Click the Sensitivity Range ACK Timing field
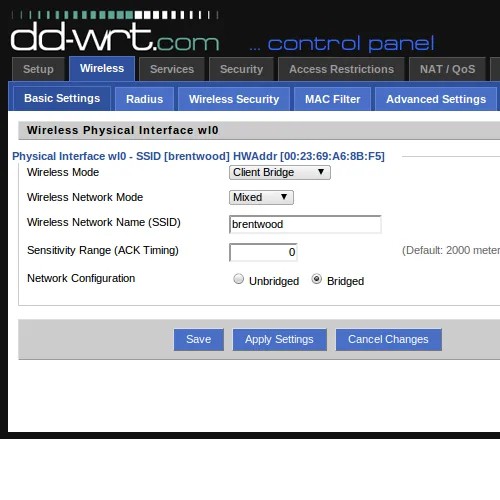The height and width of the screenshot is (500, 500). [x=263, y=252]
